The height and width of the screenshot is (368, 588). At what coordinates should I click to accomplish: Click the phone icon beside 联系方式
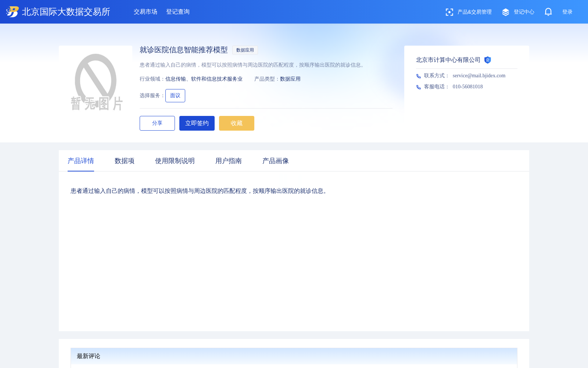point(419,76)
